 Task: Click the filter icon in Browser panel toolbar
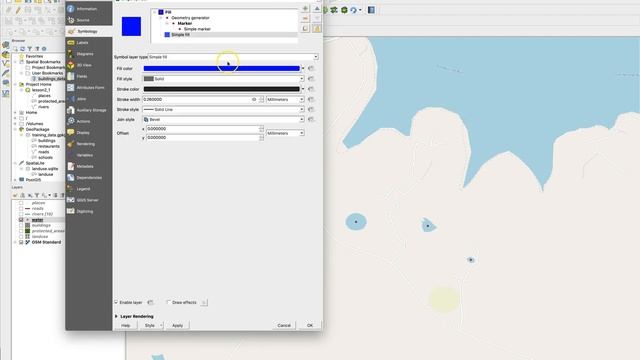click(29, 49)
